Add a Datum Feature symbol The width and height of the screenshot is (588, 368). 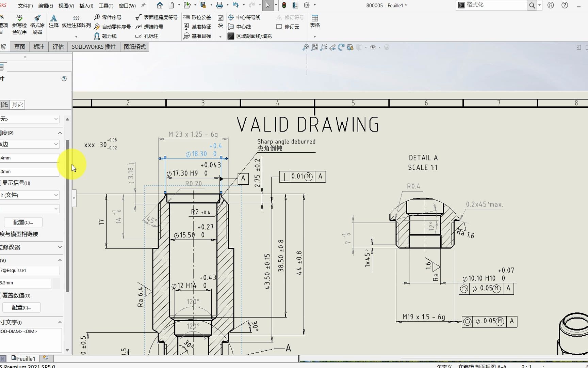[197, 27]
